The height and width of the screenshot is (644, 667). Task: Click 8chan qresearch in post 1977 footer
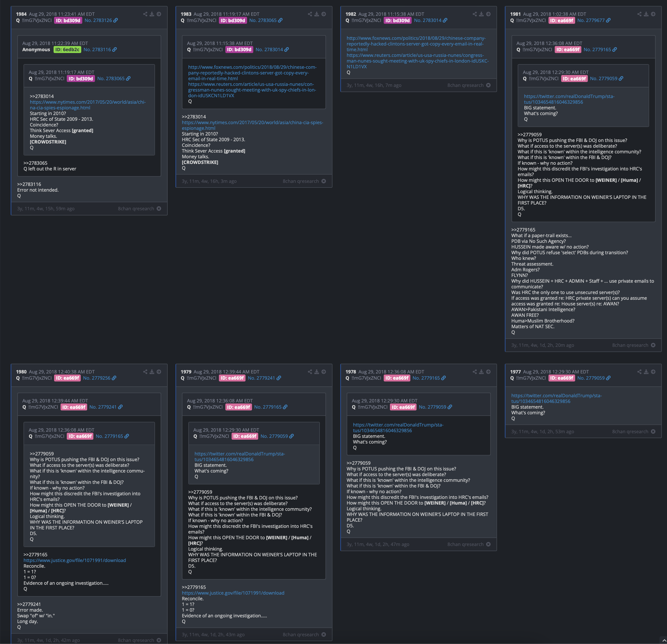point(630,432)
